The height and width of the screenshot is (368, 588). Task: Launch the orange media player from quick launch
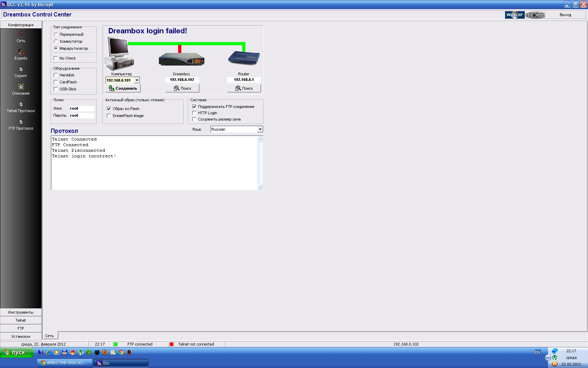[x=57, y=352]
